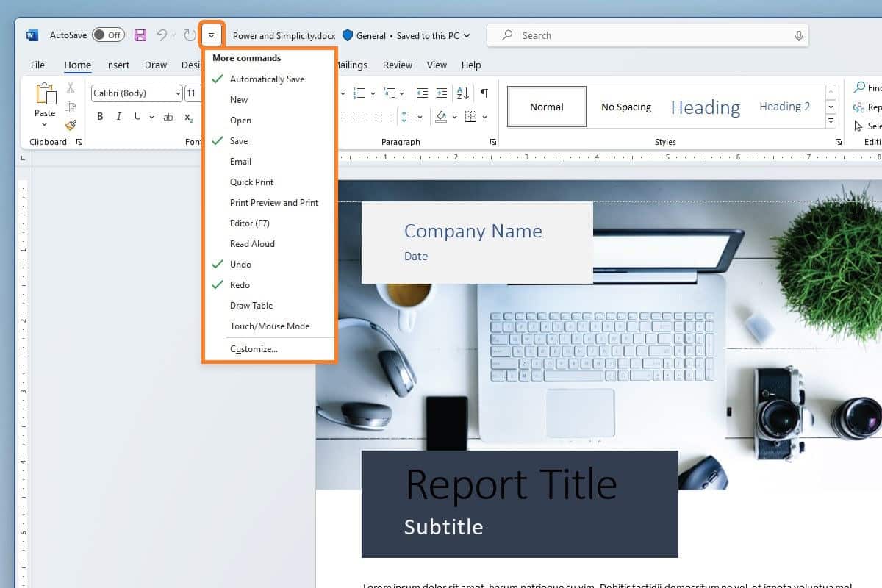The image size is (882, 588).
Task: Open the Customize Quick Access Toolbar dropdown
Action: 211,35
